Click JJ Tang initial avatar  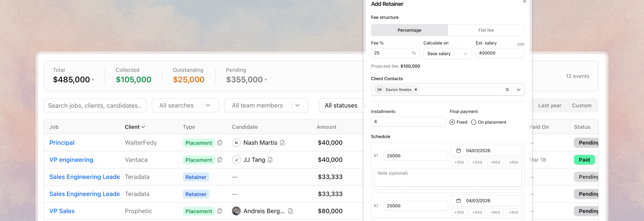[236, 160]
